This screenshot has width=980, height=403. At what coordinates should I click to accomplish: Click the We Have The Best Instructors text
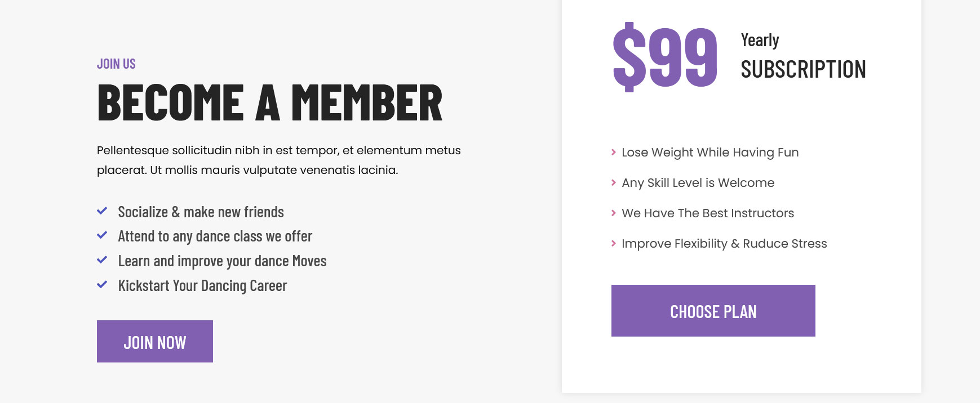(708, 213)
